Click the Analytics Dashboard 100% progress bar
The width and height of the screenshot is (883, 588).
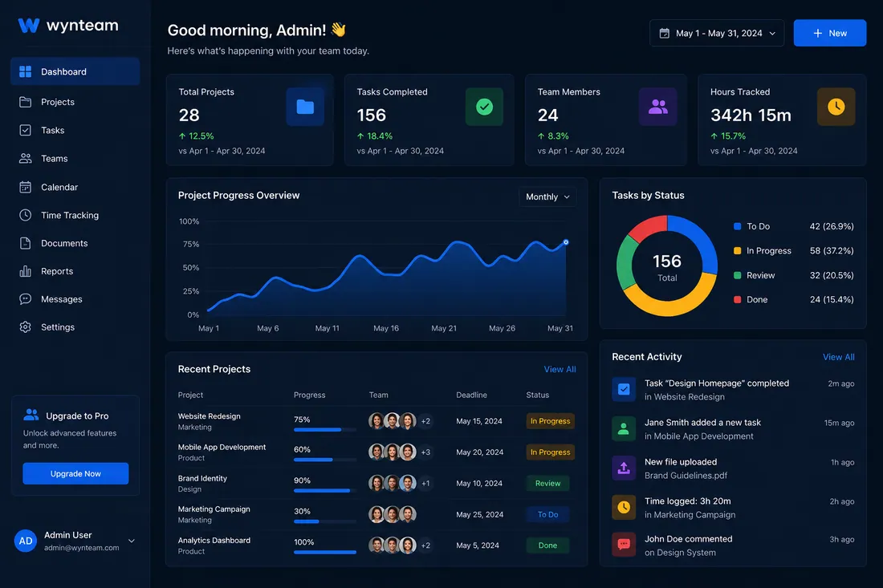(x=325, y=553)
